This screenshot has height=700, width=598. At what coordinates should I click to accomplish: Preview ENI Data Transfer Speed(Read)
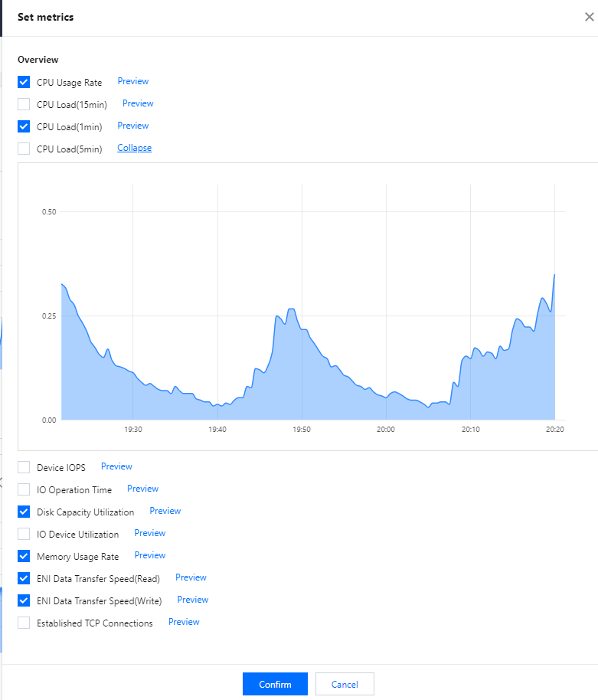(191, 577)
